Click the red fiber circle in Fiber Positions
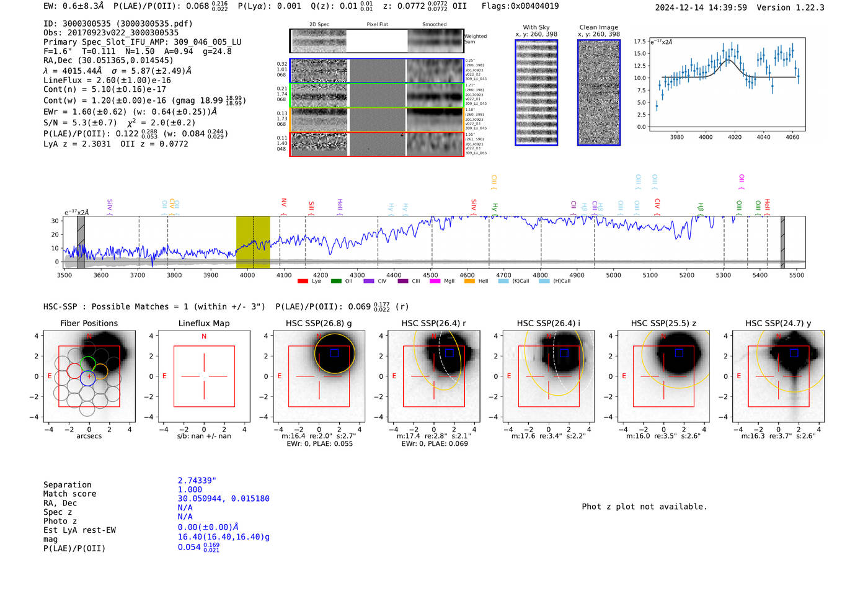This screenshot has width=868, height=591. [x=74, y=371]
